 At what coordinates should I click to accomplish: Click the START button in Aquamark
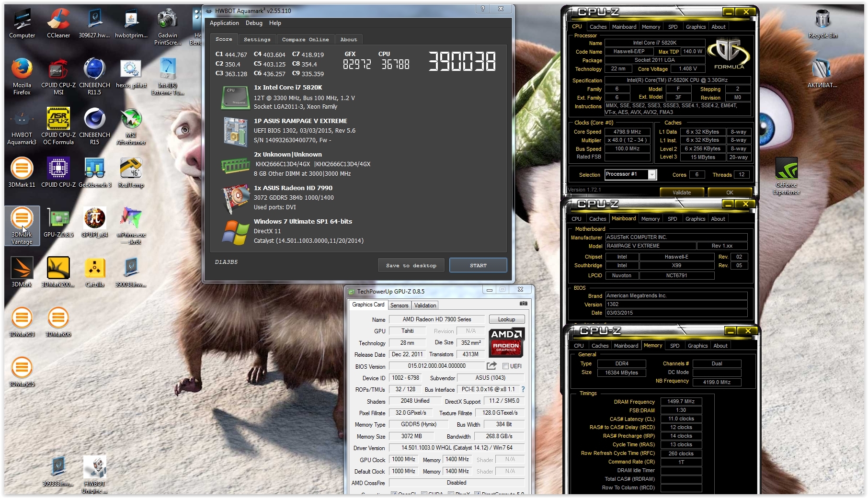point(478,265)
